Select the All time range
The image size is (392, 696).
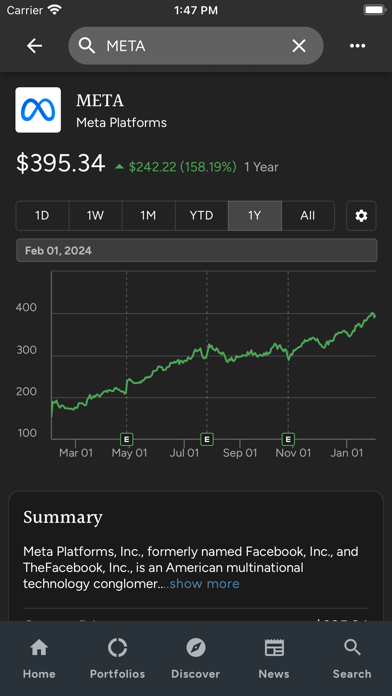pos(308,216)
